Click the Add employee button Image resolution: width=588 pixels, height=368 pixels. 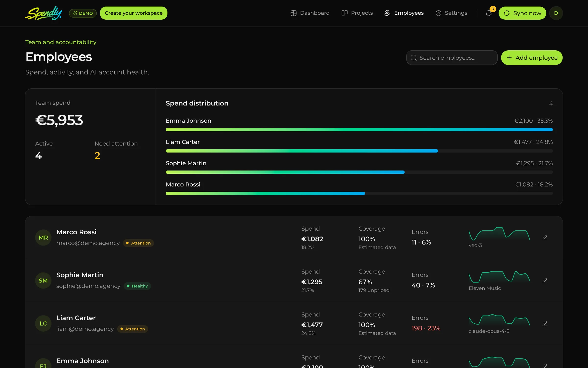click(532, 58)
